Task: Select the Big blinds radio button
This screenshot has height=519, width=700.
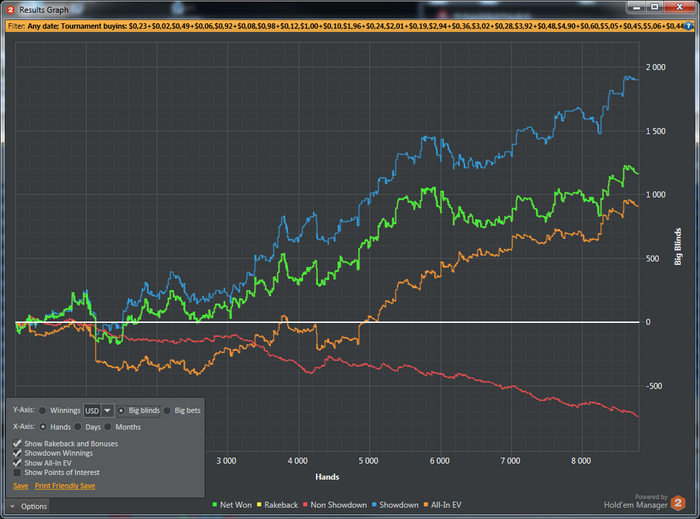Action: pos(121,410)
